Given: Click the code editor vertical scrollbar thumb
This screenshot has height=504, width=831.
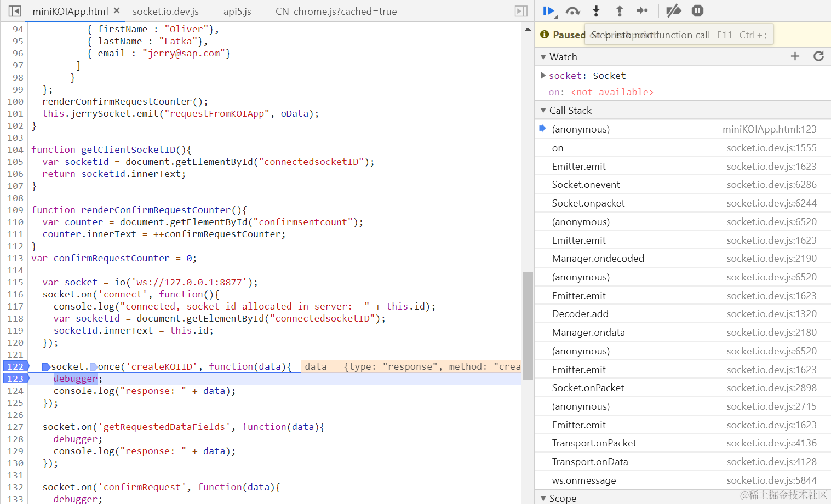Looking at the screenshot, I should tap(528, 325).
